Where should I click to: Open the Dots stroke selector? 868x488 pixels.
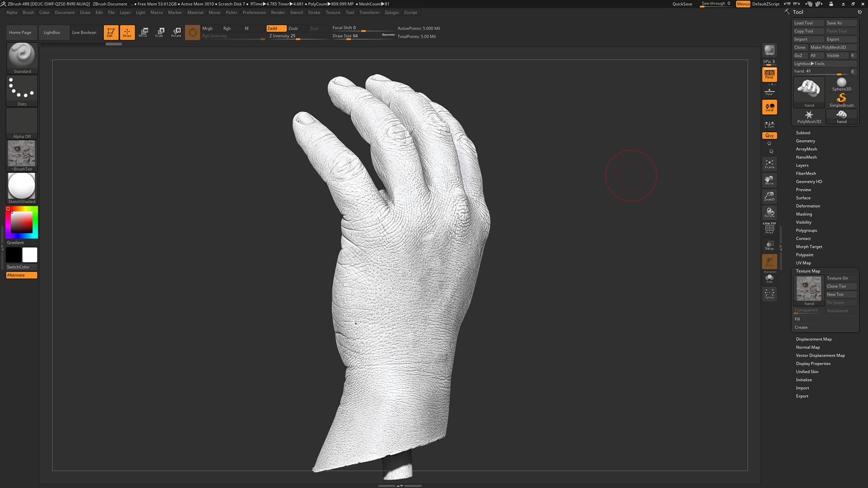pos(21,89)
